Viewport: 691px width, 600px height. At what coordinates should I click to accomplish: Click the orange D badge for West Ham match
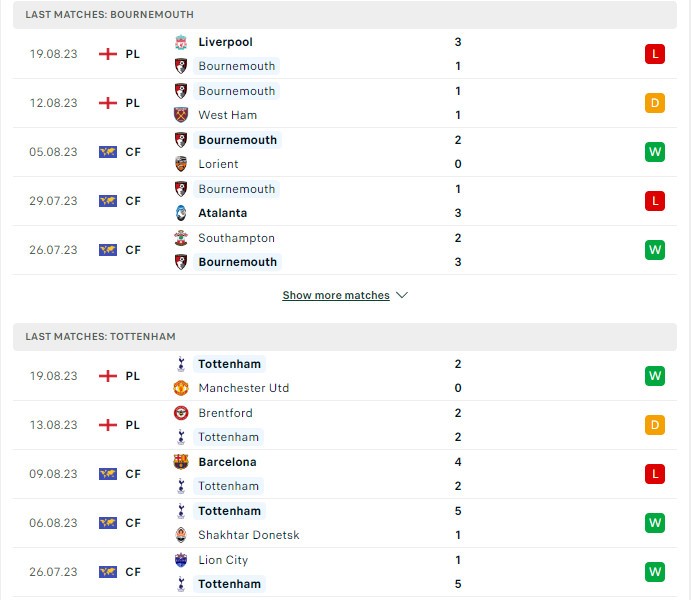[x=655, y=103]
